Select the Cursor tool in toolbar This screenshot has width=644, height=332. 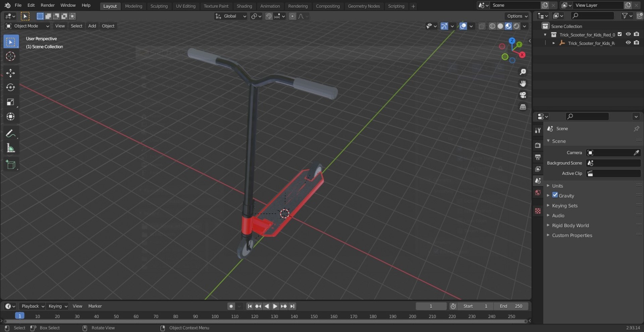tap(11, 56)
